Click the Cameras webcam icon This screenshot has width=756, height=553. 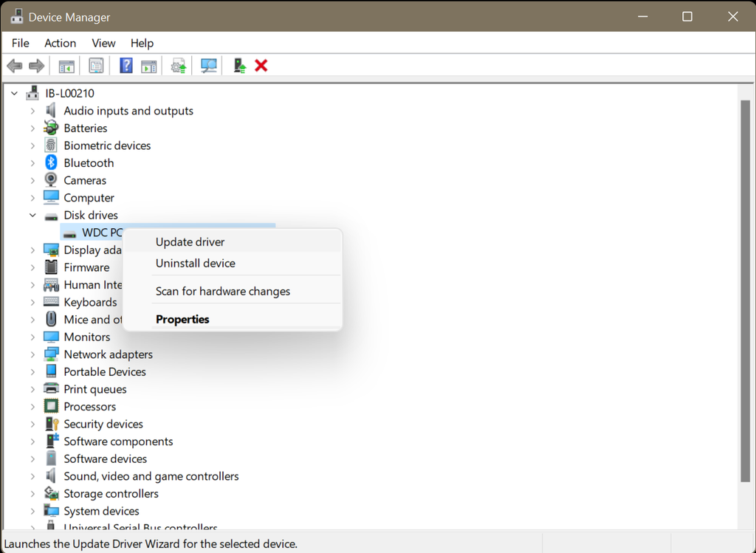point(51,180)
